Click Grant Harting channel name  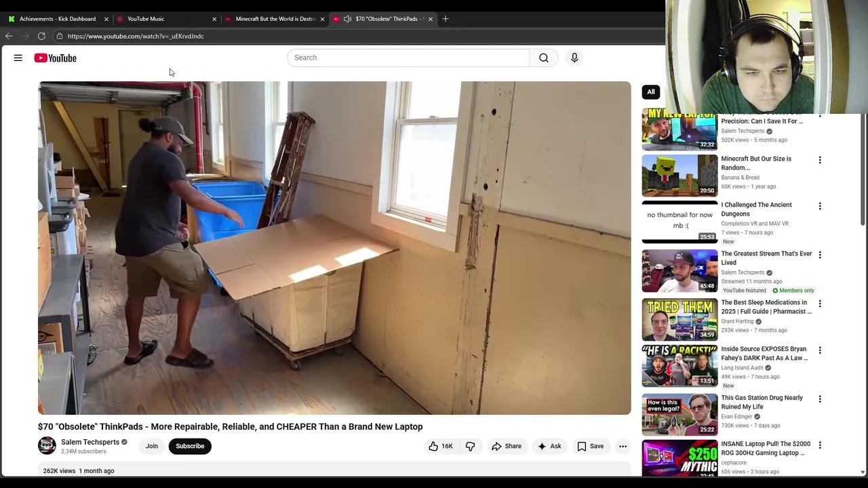pyautogui.click(x=737, y=321)
